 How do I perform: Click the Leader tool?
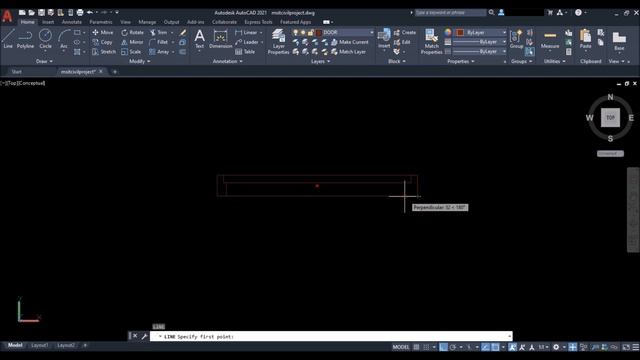pyautogui.click(x=247, y=42)
